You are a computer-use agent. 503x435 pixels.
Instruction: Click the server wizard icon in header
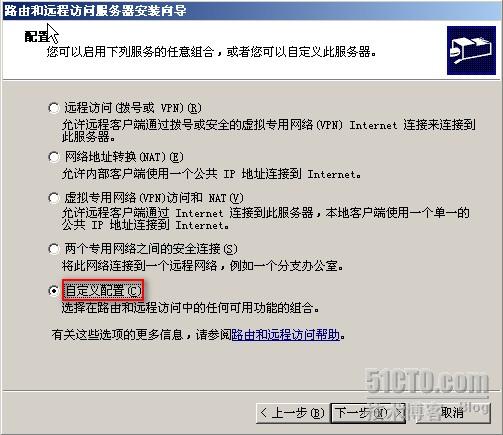(x=471, y=50)
